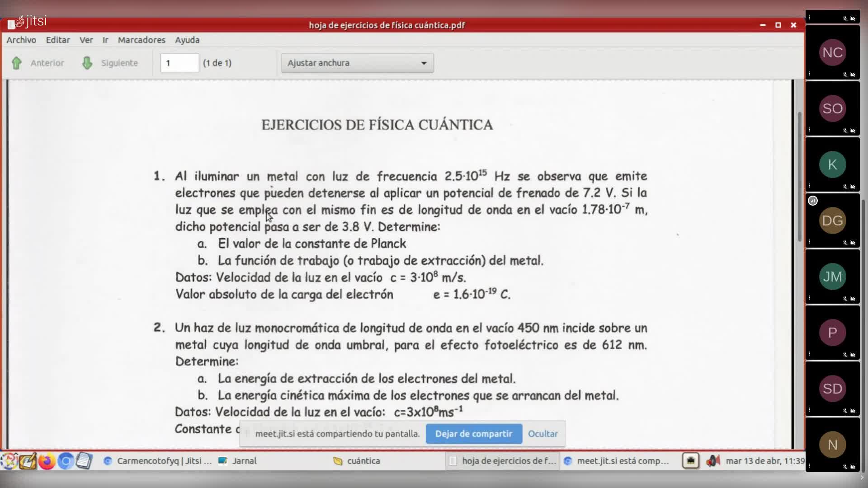Click the Anterior page up arrow
868x488 pixels.
[17, 63]
